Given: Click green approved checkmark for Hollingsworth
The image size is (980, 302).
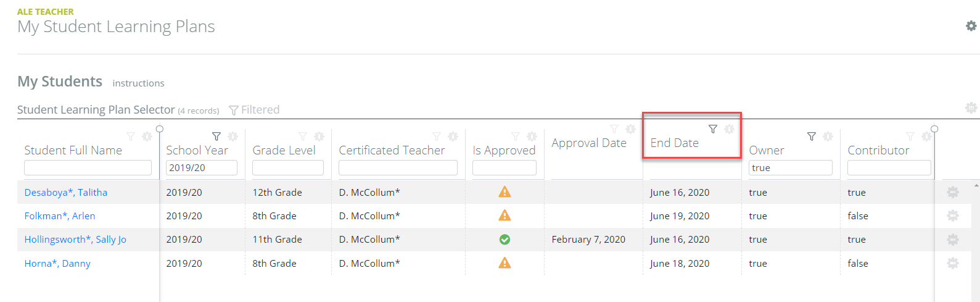Looking at the screenshot, I should (x=504, y=240).
